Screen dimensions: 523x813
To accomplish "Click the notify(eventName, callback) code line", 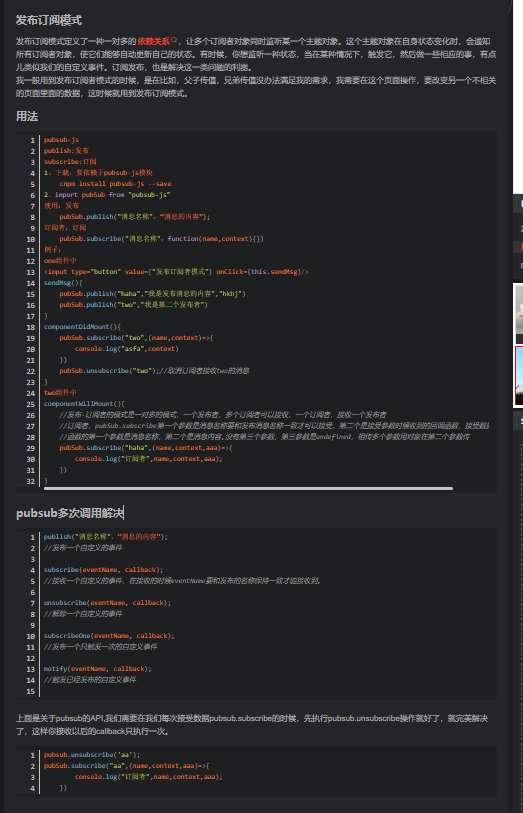I will point(98,669).
